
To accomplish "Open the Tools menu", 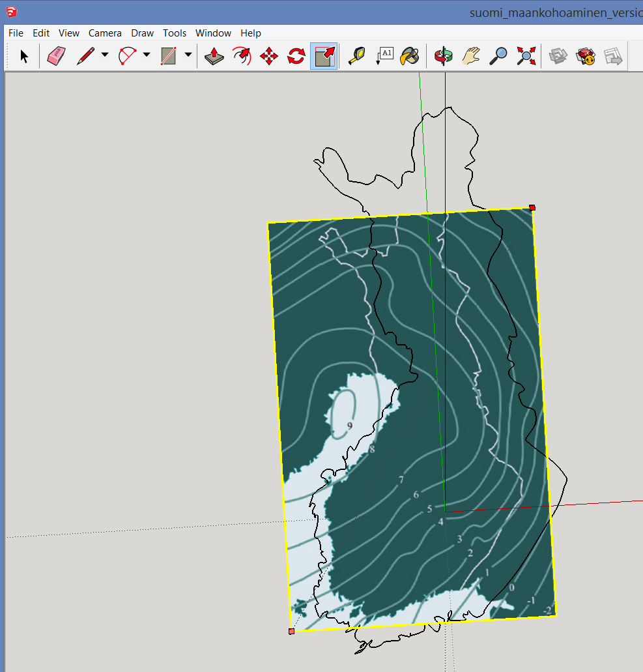I will (x=175, y=33).
